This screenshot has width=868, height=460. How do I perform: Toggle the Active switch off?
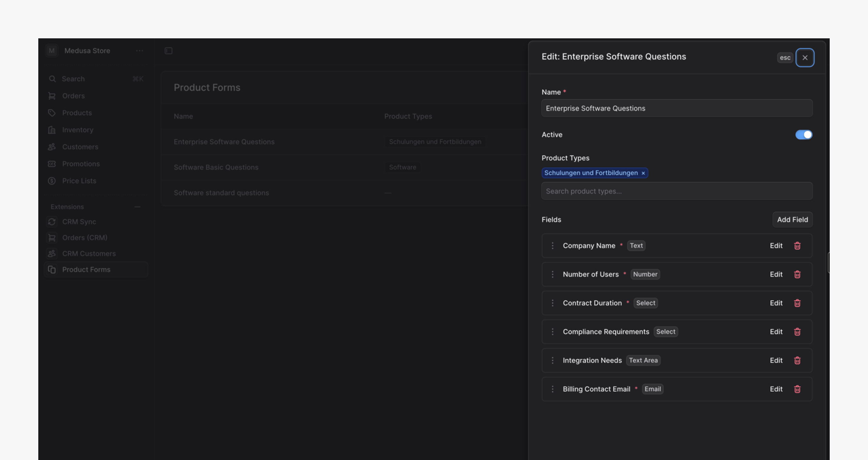[804, 134]
